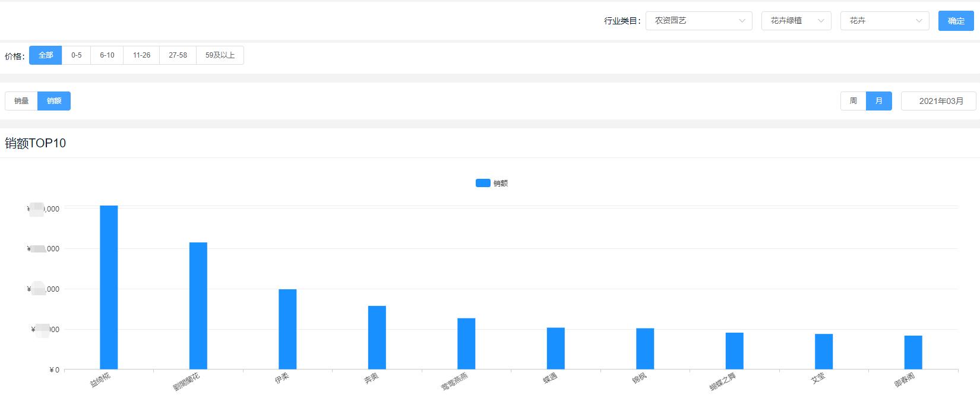Click the 莺莺燕燕 axis label

(454, 382)
